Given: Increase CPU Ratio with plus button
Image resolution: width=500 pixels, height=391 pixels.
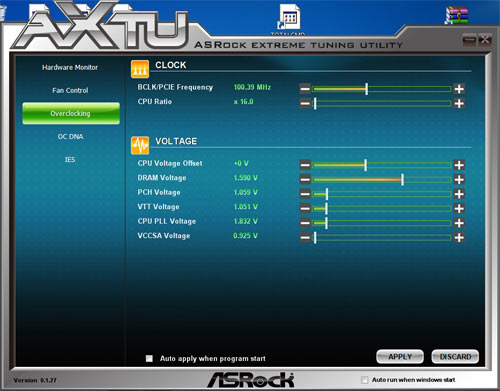Looking at the screenshot, I should click(x=459, y=103).
